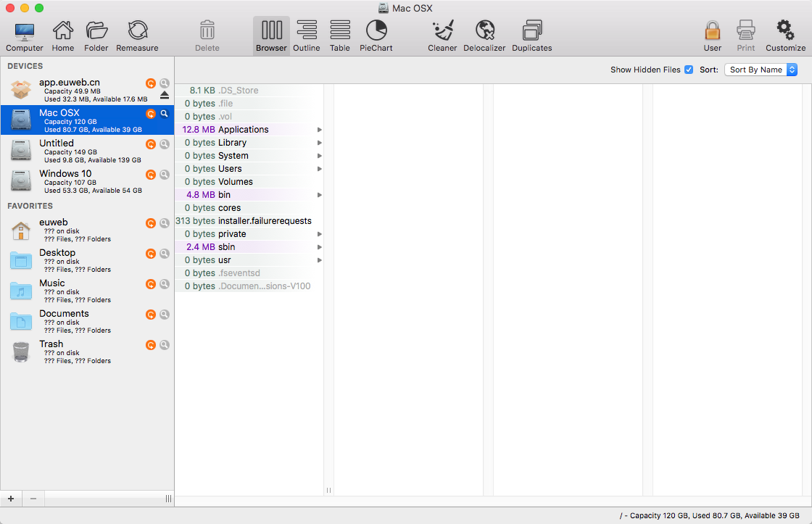Toggle Show Hidden Files checkbox
812x524 pixels.
pos(689,70)
